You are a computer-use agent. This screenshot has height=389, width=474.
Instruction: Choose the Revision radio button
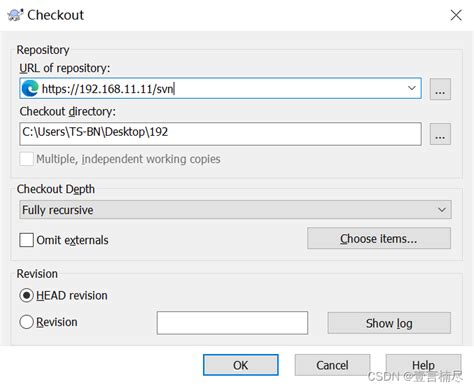pos(26,322)
